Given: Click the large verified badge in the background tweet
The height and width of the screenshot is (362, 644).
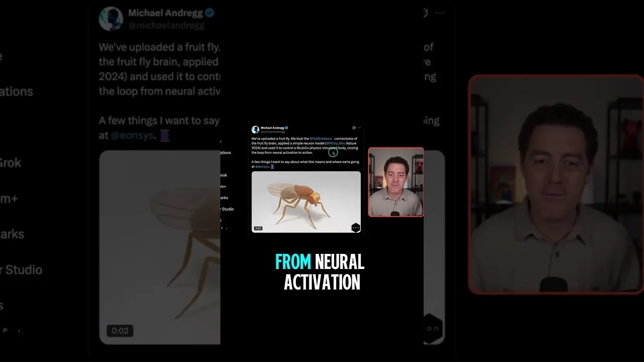Looking at the screenshot, I should point(209,13).
